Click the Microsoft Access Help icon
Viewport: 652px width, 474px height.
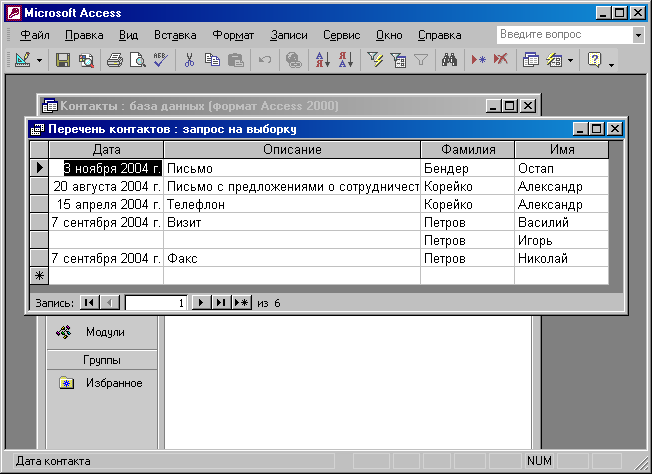[594, 60]
